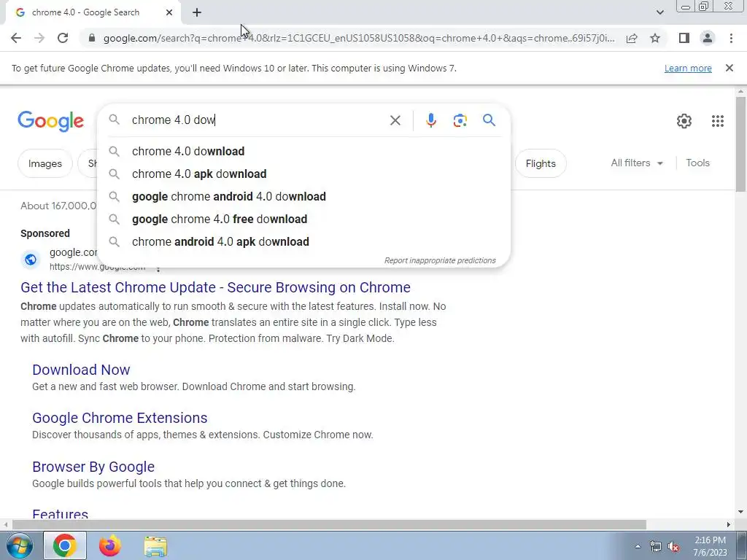Image resolution: width=747 pixels, height=560 pixels.
Task: Click Chrome icon in the taskbar
Action: coord(65,545)
